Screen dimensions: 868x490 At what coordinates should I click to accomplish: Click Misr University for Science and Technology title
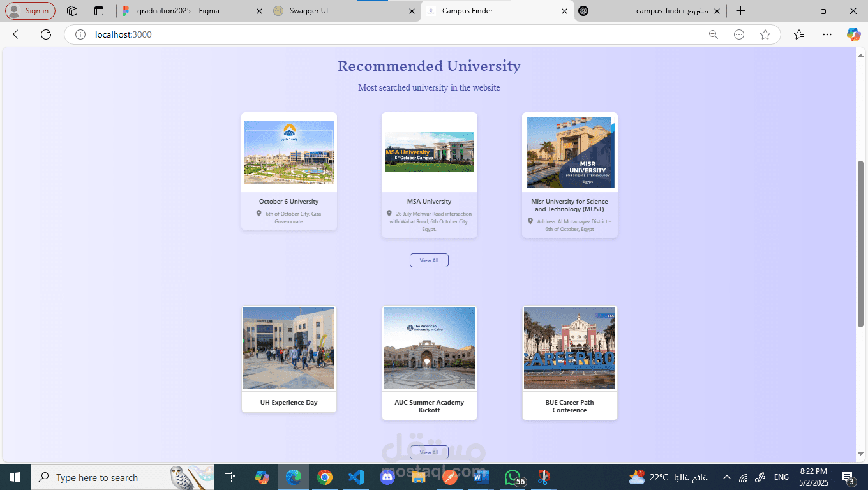(570, 205)
